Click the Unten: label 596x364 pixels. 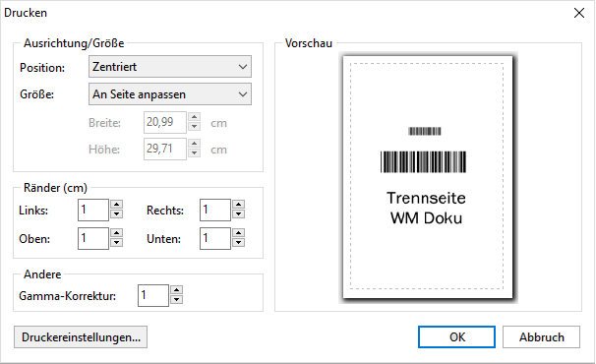click(164, 239)
